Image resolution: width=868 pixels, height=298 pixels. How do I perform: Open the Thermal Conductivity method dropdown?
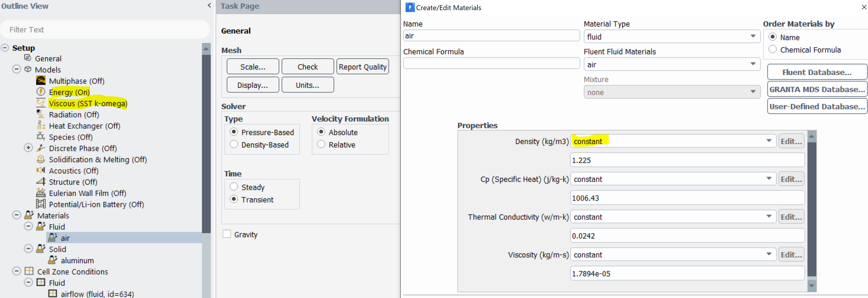(673, 217)
